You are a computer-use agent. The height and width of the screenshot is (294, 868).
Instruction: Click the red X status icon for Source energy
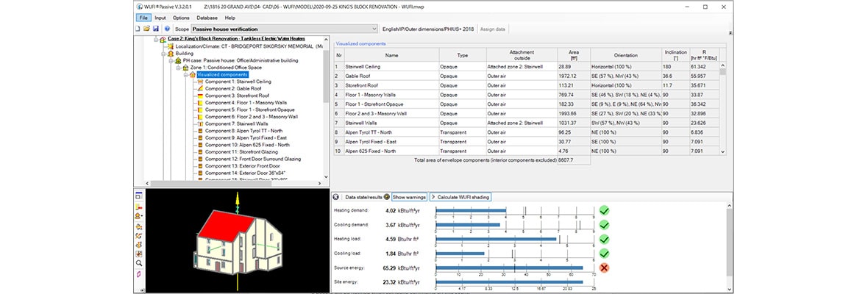click(x=604, y=268)
